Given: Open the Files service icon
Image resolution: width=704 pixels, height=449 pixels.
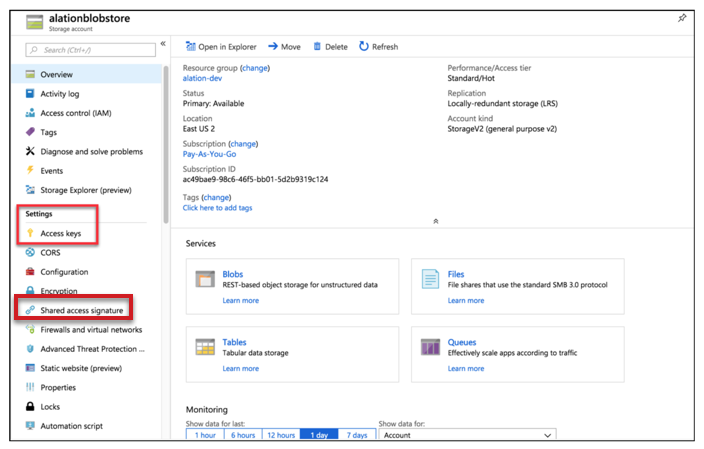Looking at the screenshot, I should point(430,279).
